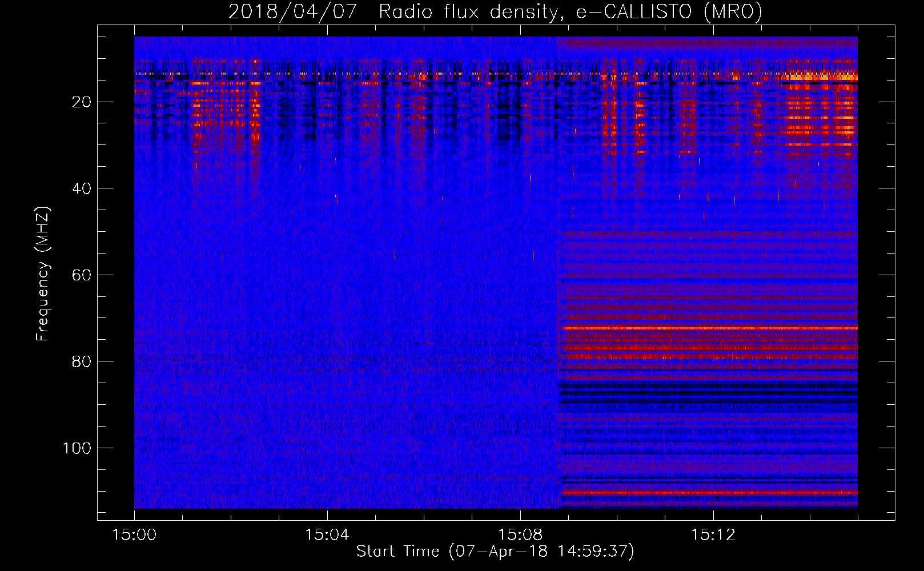924x571 pixels.
Task: Click the 20 MHz frequency tick label
Action: click(82, 102)
